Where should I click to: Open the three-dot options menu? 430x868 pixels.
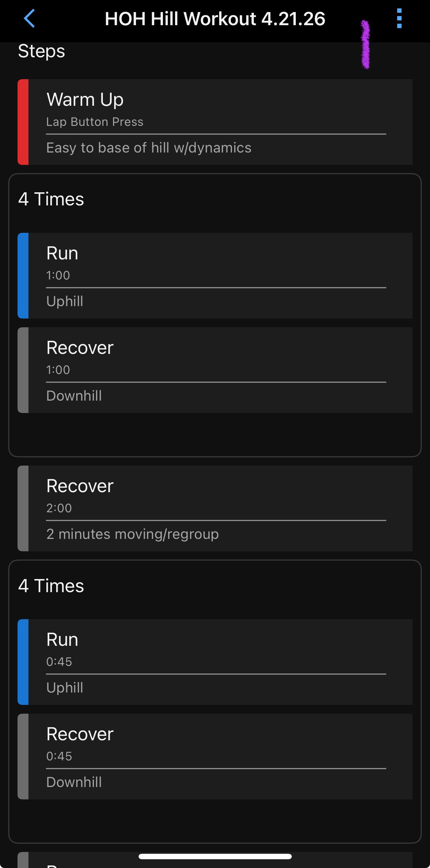pyautogui.click(x=399, y=19)
